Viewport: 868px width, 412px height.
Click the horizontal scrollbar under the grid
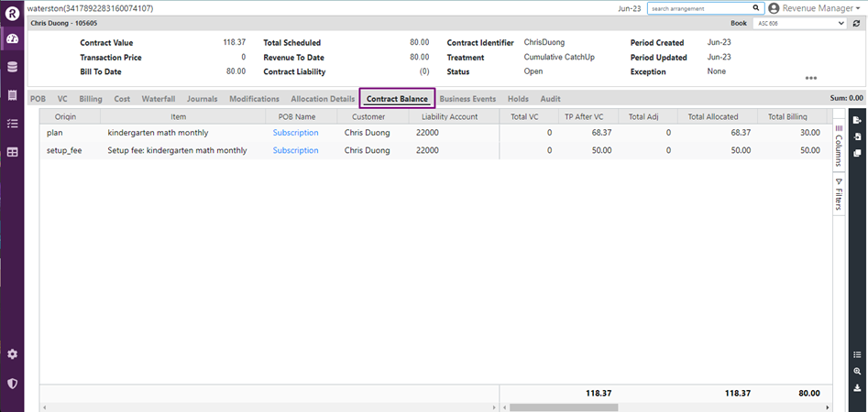[x=563, y=407]
